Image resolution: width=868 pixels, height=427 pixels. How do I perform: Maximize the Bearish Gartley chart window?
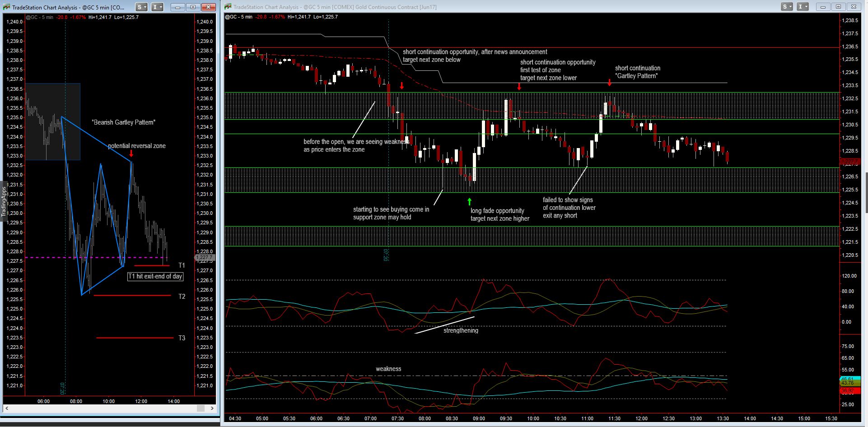[193, 7]
